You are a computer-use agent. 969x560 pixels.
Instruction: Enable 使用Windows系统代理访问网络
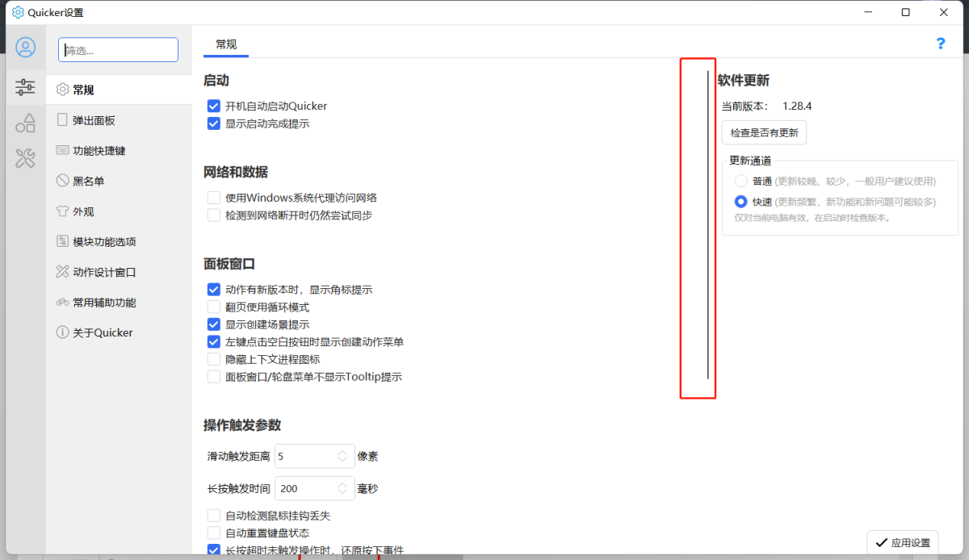[x=214, y=198]
